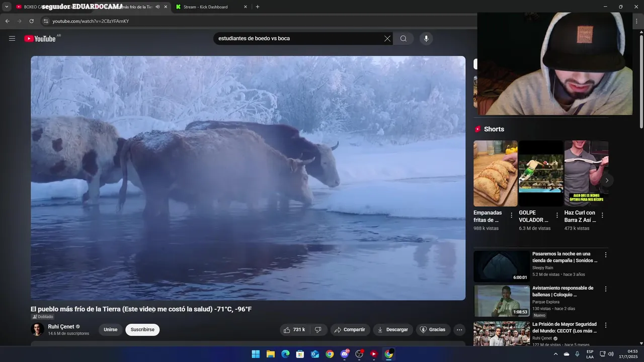Open a new browser tab

coord(258,7)
